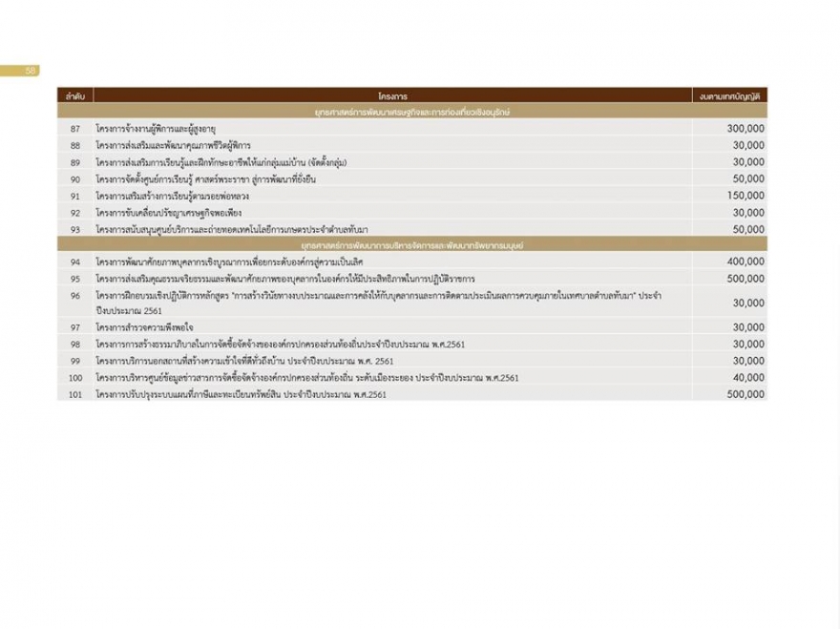Click the โครงการ column header
840x629 pixels.
392,96
